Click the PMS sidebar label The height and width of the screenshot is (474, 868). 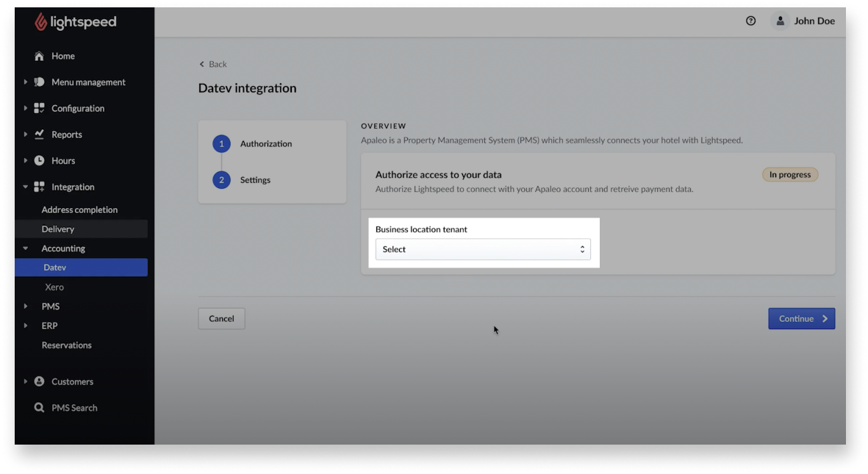51,306
